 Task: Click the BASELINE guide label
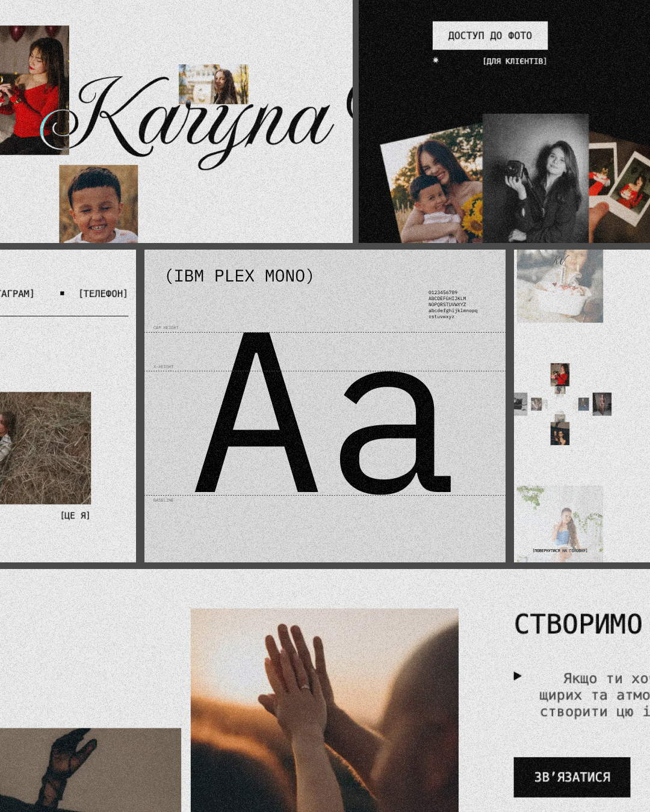click(163, 500)
